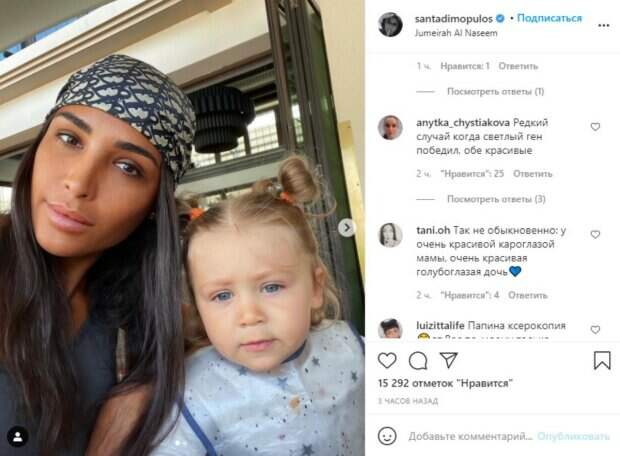620x456 pixels.
Task: Click Подписаться follow link
Action: [549, 18]
